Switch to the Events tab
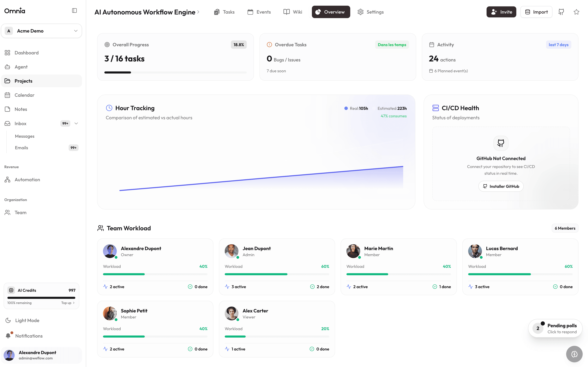The width and height of the screenshot is (588, 367). pos(259,12)
